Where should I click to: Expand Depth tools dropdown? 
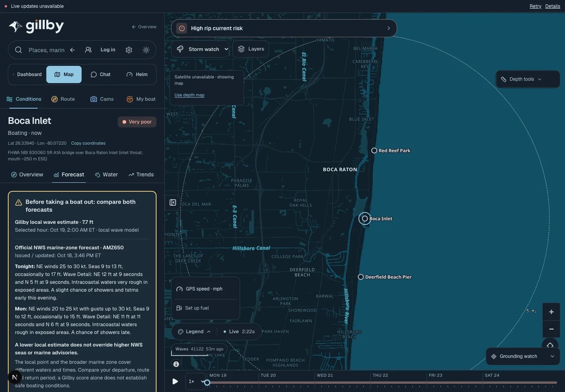click(x=528, y=79)
